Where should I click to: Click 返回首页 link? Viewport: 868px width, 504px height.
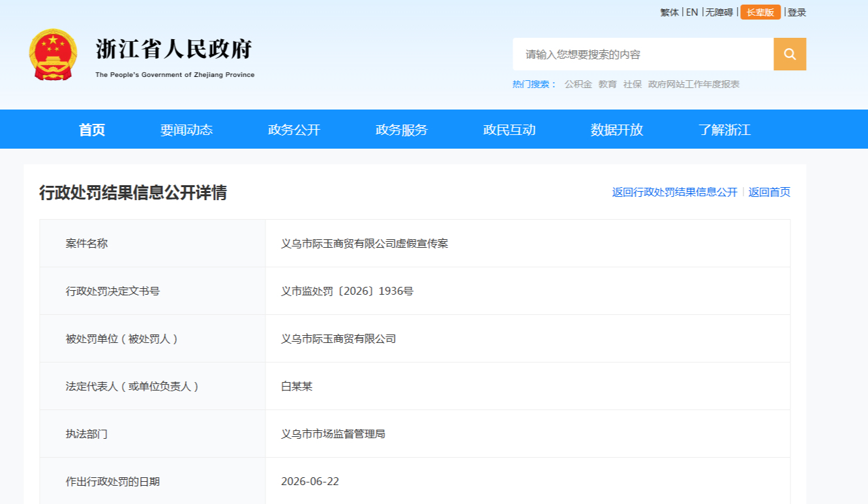pos(770,192)
